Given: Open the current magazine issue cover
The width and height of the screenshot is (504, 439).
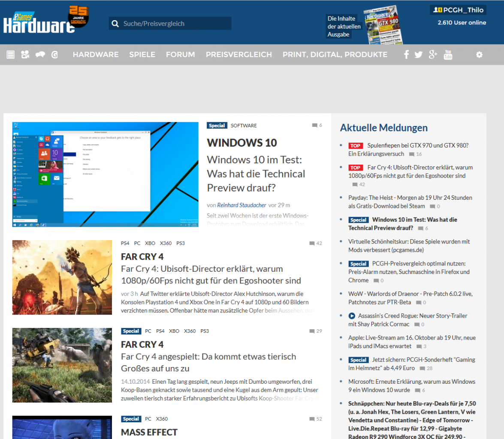Looking at the screenshot, I should tap(383, 25).
